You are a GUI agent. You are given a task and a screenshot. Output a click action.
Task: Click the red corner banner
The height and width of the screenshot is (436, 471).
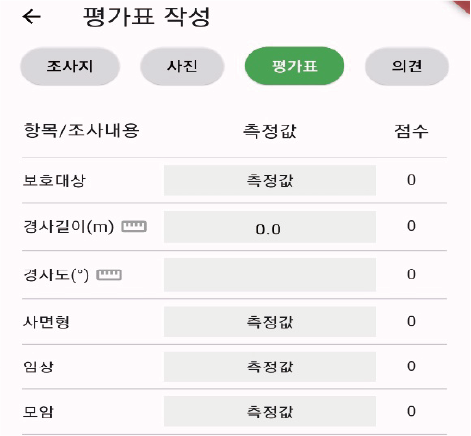point(463,7)
